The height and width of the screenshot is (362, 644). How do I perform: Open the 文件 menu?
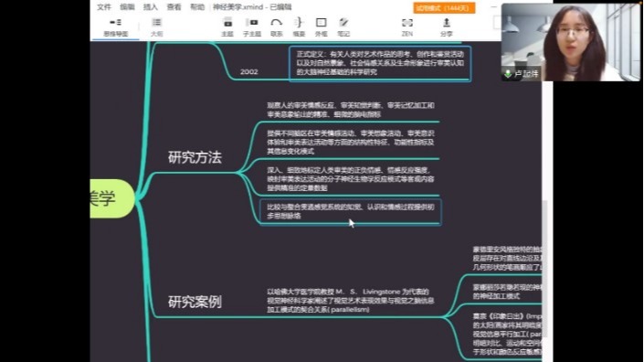104,7
